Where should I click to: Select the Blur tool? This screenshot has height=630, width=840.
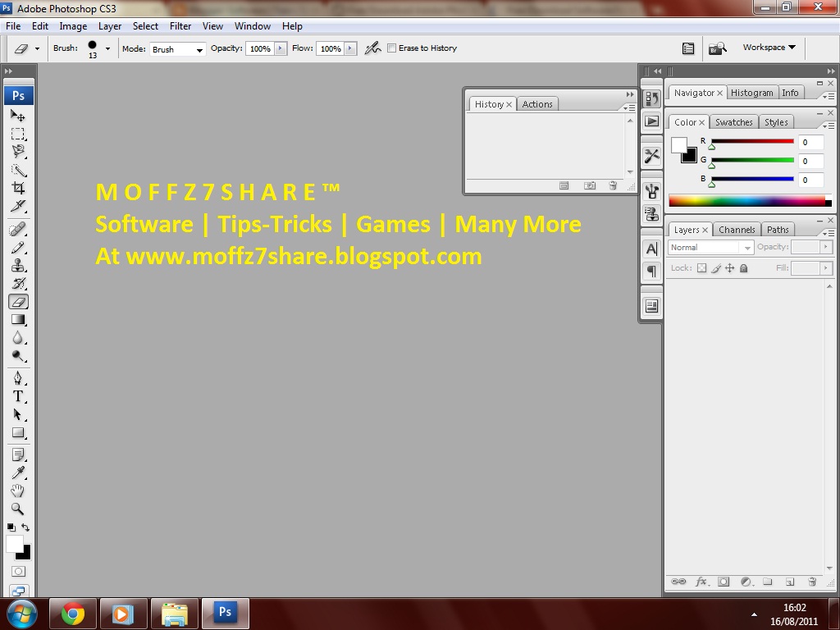pyautogui.click(x=18, y=338)
